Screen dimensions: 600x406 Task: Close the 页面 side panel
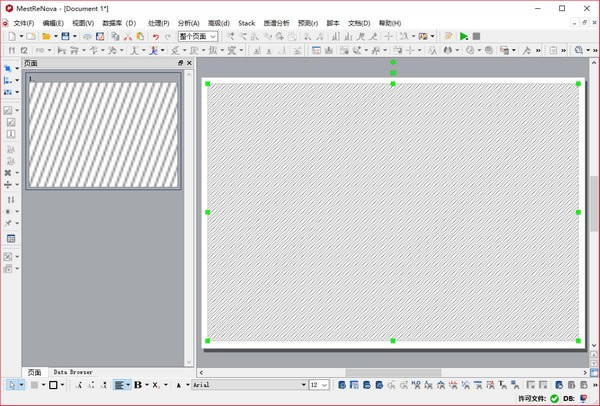pyautogui.click(x=189, y=63)
